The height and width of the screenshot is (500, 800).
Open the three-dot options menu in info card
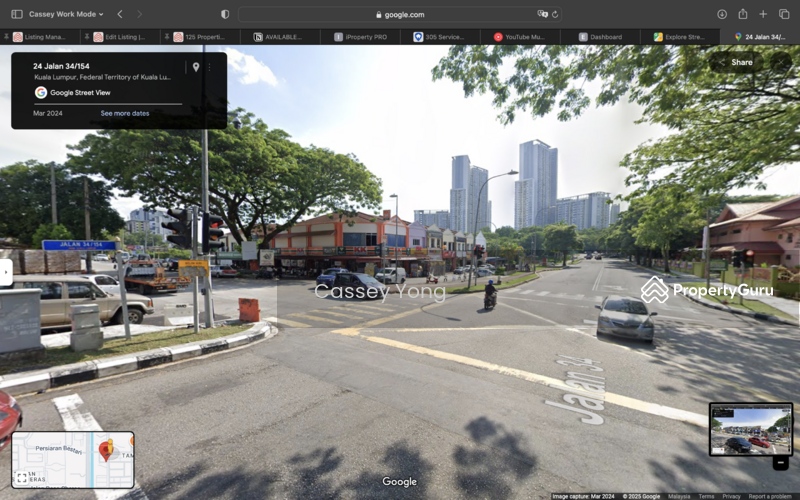209,67
